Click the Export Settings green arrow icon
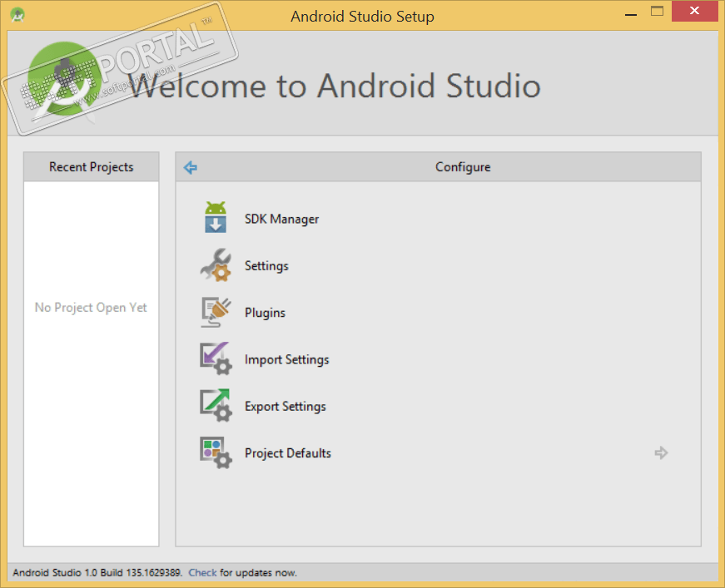Image resolution: width=725 pixels, height=588 pixels. [x=216, y=406]
